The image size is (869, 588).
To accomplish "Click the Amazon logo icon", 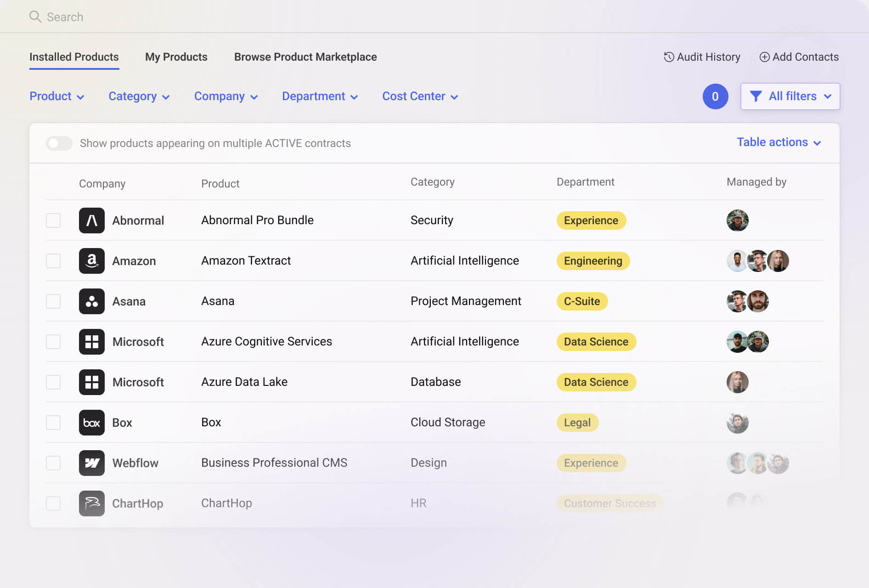I will [92, 260].
